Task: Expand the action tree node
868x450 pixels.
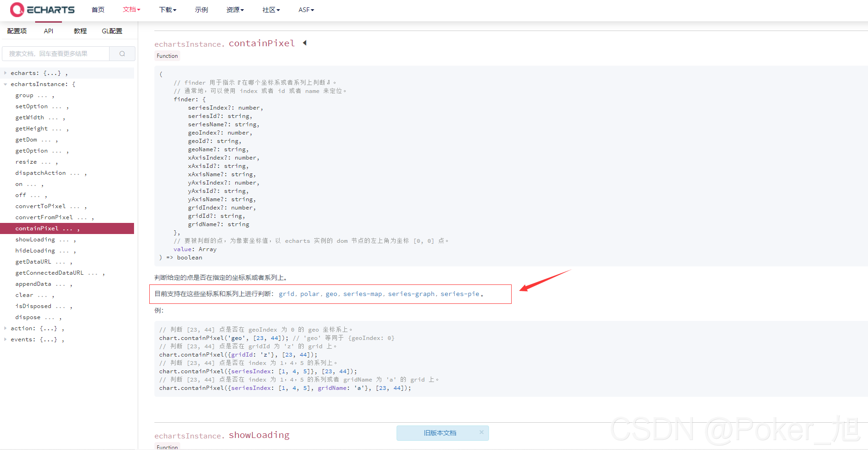Action: [x=6, y=328]
